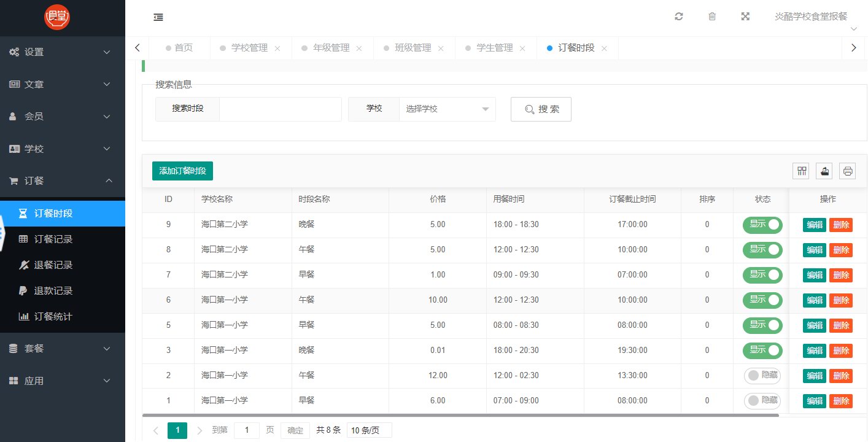Click the right tab scroll arrow
The image size is (868, 442).
pos(853,47)
